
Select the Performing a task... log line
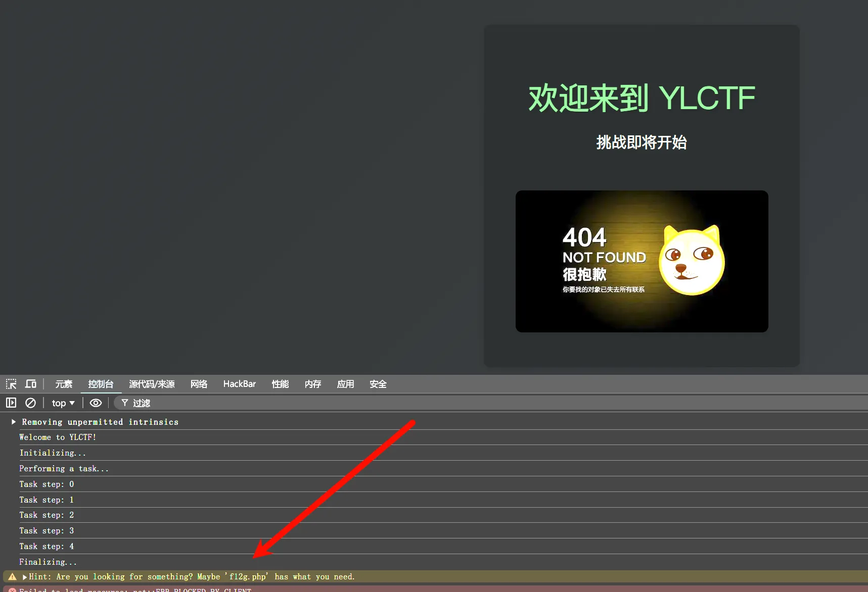(x=64, y=469)
